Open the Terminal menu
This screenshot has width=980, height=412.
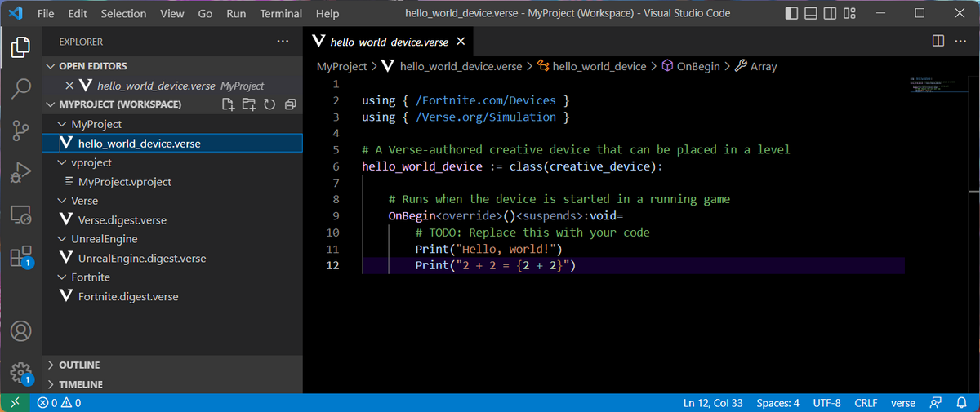282,14
